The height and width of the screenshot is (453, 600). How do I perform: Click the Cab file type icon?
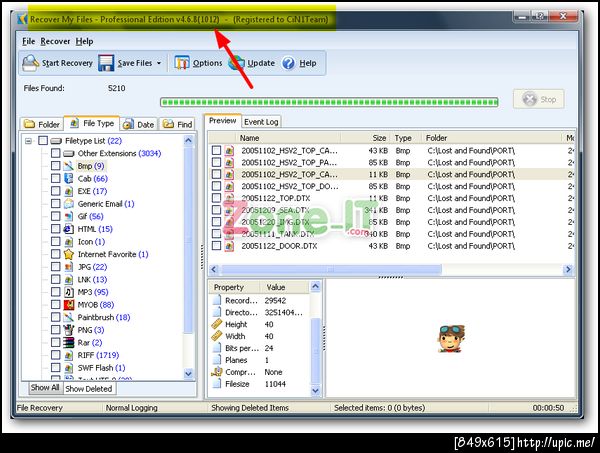click(68, 178)
